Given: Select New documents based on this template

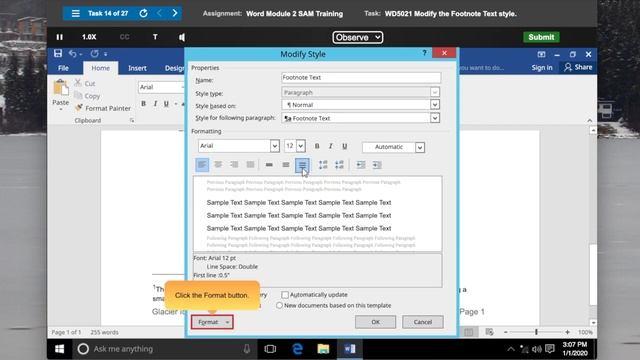Looking at the screenshot, I should [279, 305].
